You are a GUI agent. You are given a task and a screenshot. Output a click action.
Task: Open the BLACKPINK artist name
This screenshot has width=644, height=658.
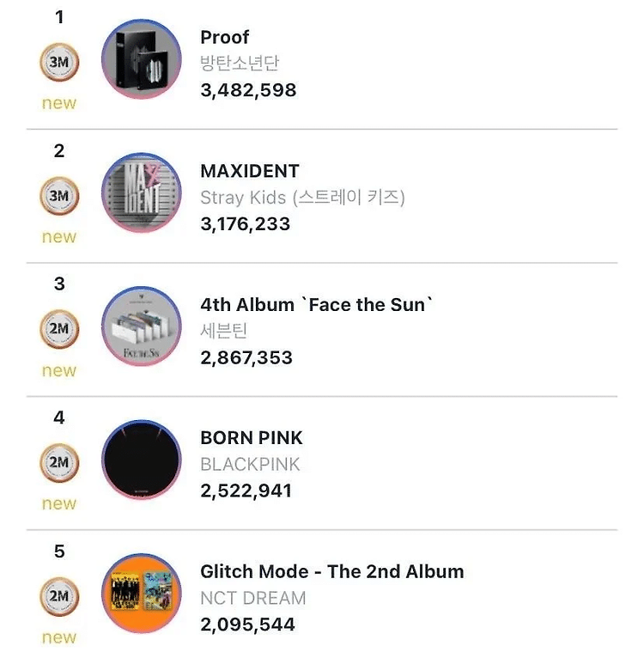250,465
